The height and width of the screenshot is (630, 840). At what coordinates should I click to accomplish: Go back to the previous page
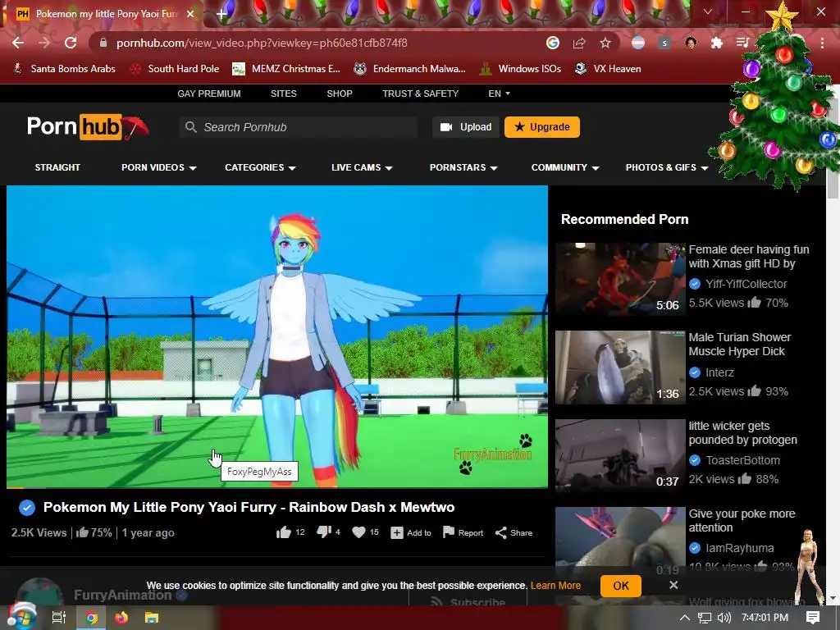coord(18,43)
